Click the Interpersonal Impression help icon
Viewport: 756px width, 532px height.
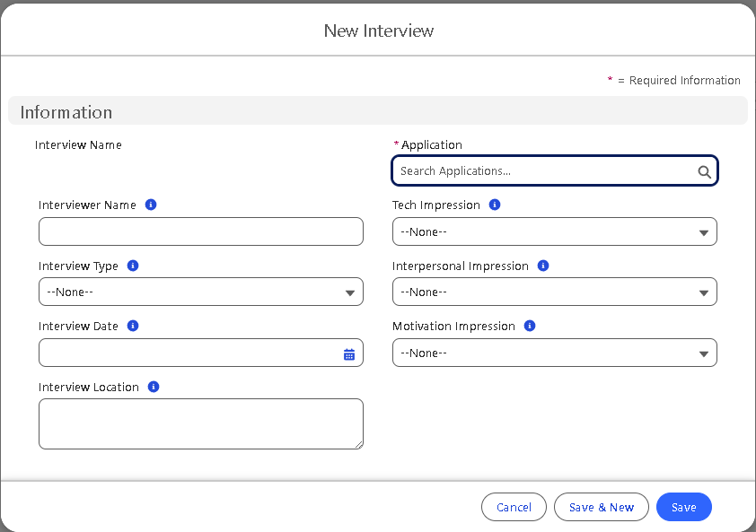[543, 266]
